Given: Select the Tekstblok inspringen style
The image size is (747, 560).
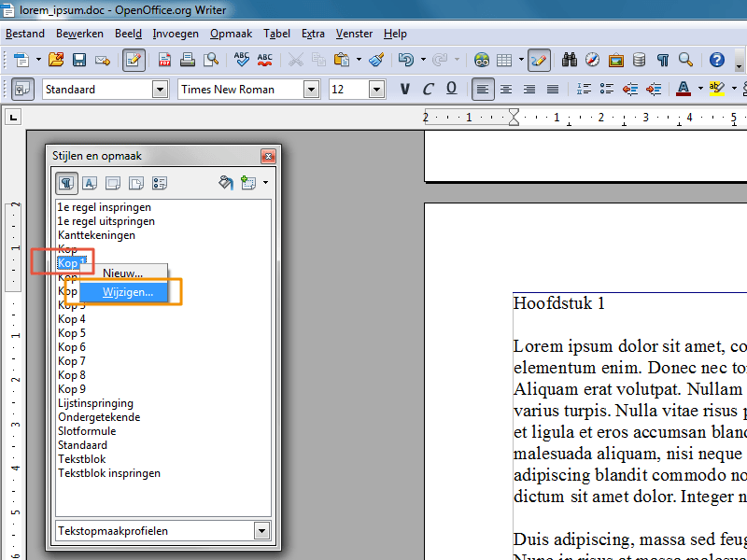Looking at the screenshot, I should tap(109, 473).
